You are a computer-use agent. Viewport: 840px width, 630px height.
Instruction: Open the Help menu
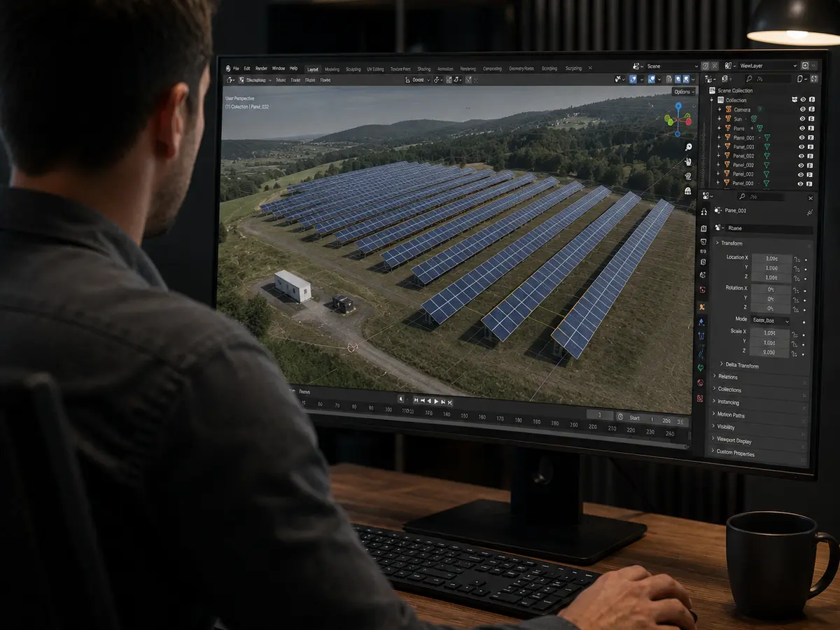point(293,69)
